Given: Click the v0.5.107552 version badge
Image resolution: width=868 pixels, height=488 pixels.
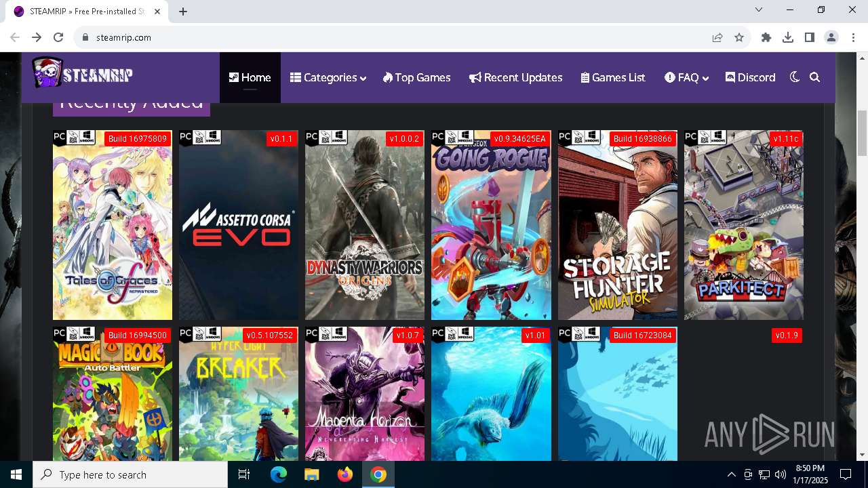Looking at the screenshot, I should pos(270,335).
